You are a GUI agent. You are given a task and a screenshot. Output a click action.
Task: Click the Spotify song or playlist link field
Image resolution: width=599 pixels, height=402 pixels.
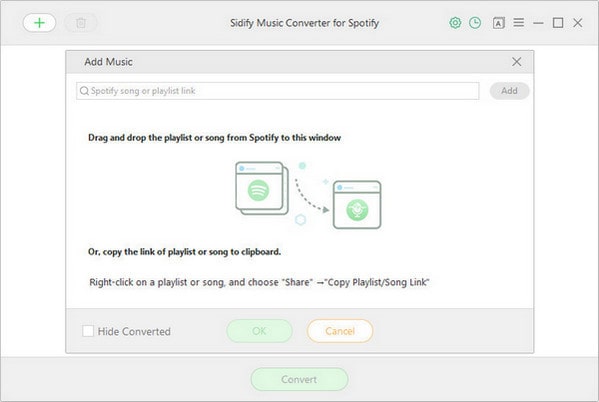pos(278,91)
